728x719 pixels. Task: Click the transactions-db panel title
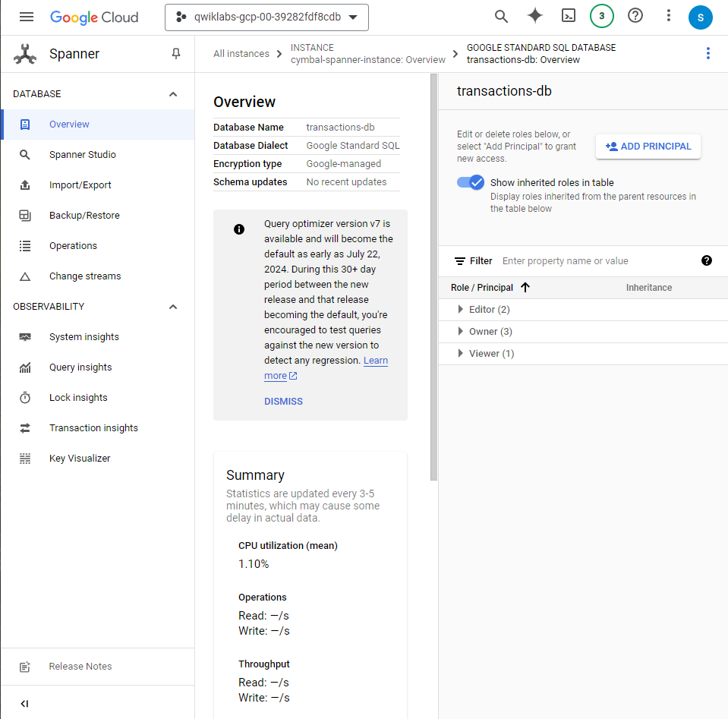pyautogui.click(x=504, y=91)
